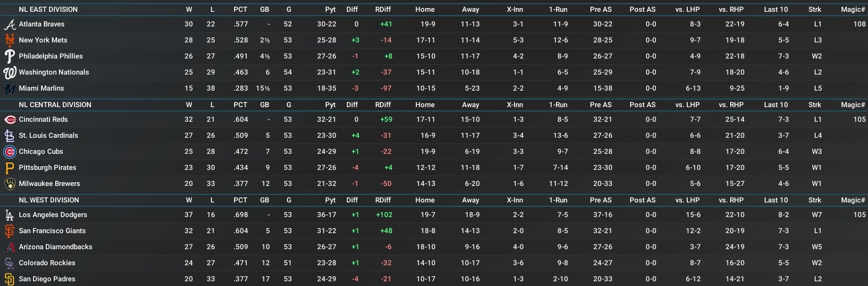Viewport: 868px width, 286px height.
Task: Click the New York Mets logo
Action: click(9, 40)
